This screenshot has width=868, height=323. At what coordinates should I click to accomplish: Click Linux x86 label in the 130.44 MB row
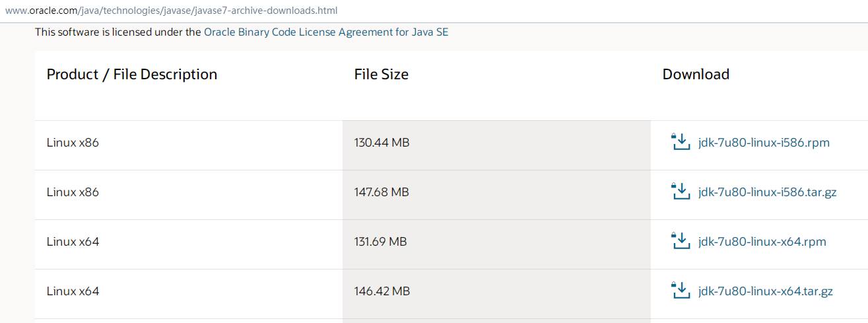pyautogui.click(x=73, y=142)
